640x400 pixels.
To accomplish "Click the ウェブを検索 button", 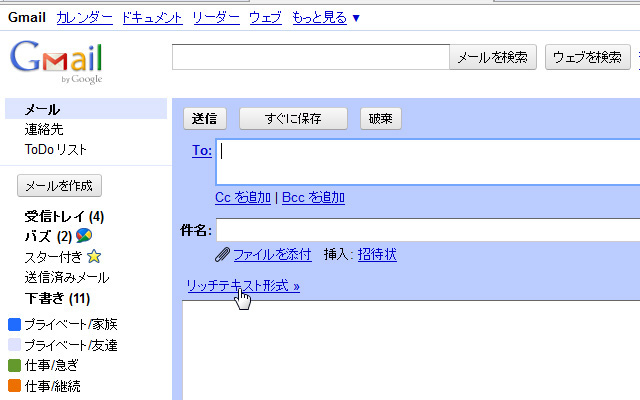I will (588, 57).
